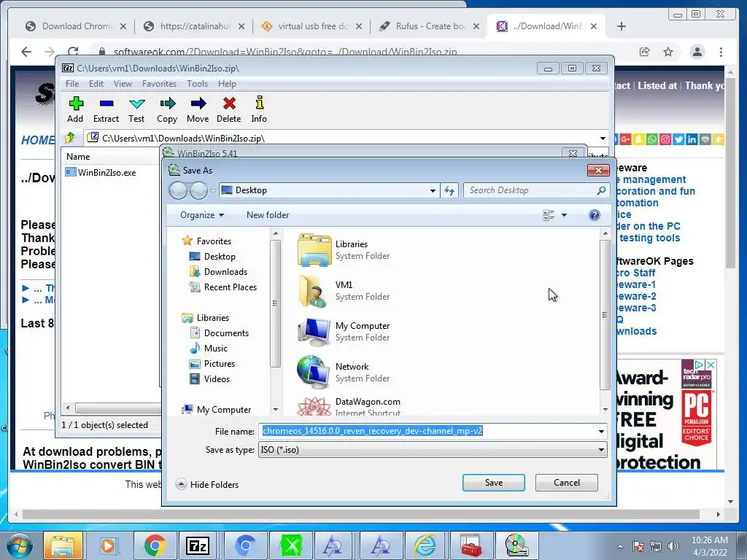
Task: Click the Chrome share page icon
Action: (645, 52)
